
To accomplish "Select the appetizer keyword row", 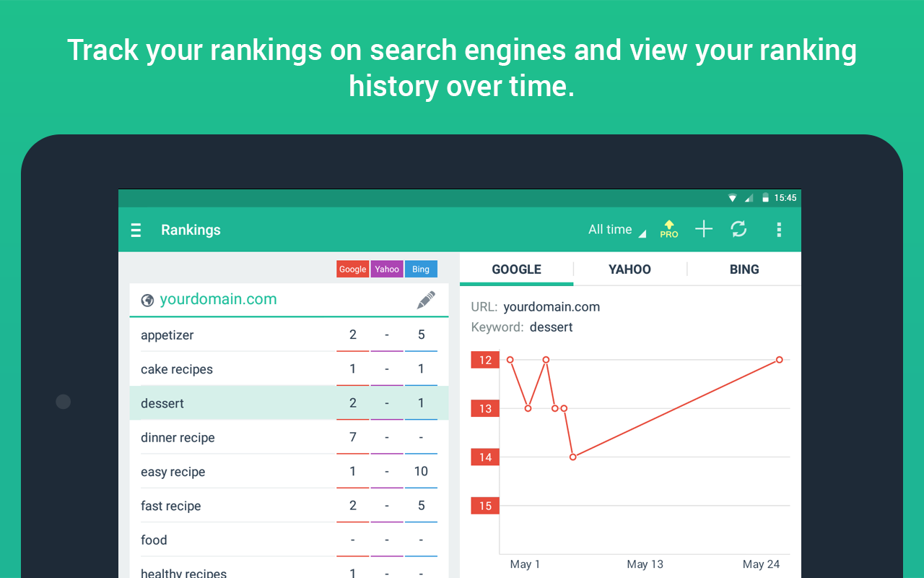I will pyautogui.click(x=289, y=335).
